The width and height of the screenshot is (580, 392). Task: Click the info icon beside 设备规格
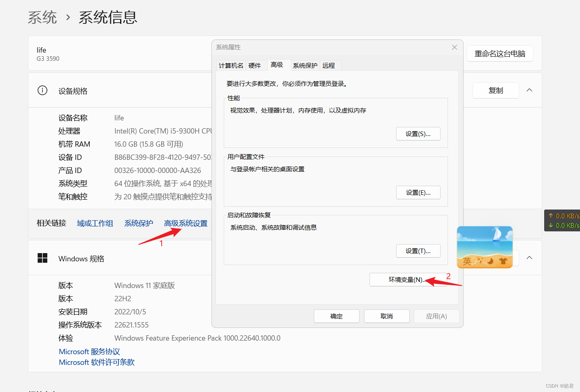pyautogui.click(x=42, y=90)
